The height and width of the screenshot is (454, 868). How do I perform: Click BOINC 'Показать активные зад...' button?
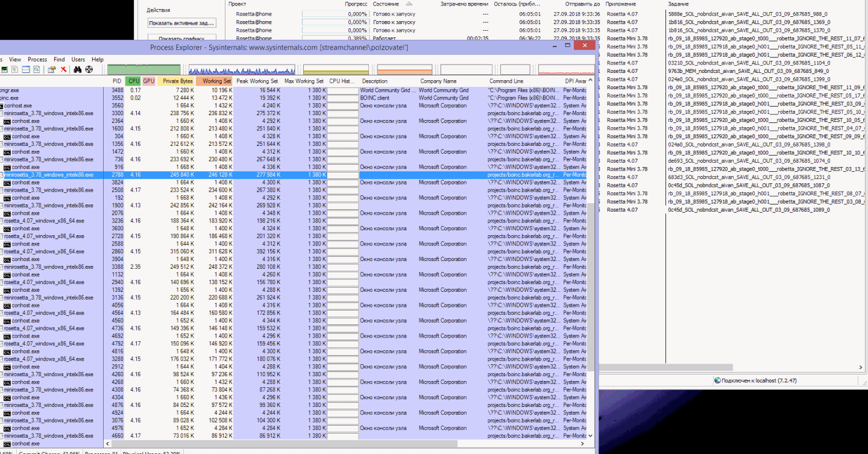pyautogui.click(x=181, y=23)
